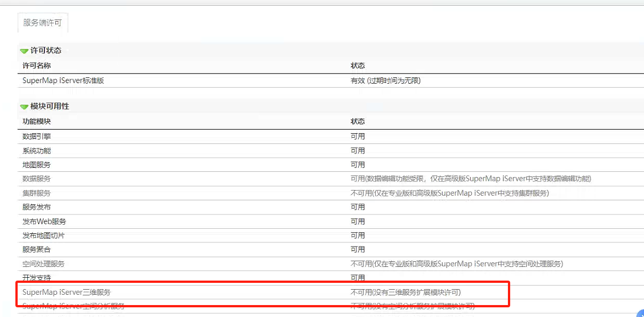The height and width of the screenshot is (317, 644).
Task: Collapse the 模块可用性 section green triangle
Action: pyautogui.click(x=24, y=107)
